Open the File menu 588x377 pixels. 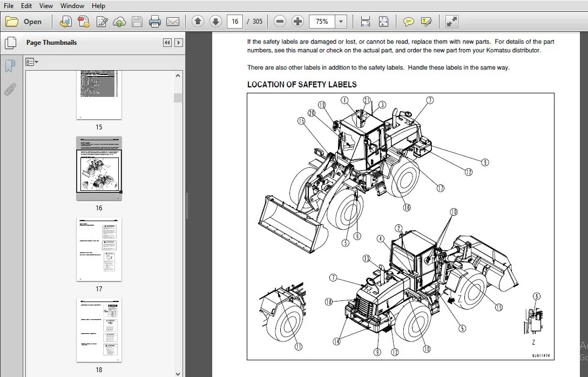(8, 5)
